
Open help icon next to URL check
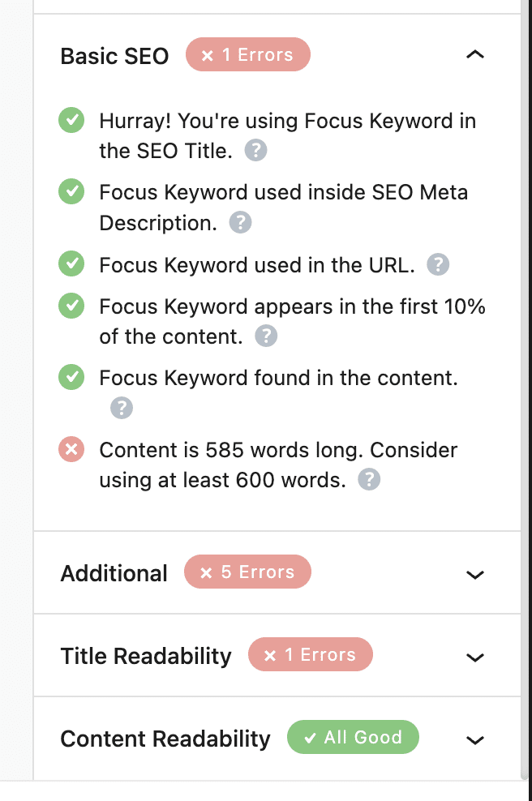pos(438,264)
